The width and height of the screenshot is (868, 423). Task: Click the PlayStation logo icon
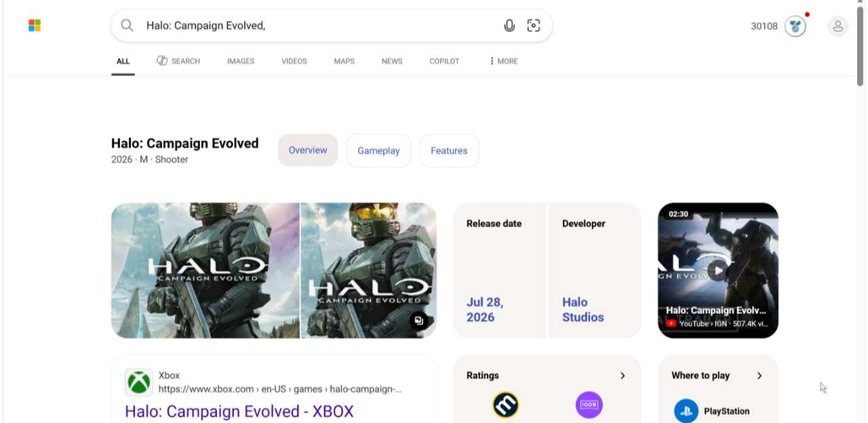[686, 411]
